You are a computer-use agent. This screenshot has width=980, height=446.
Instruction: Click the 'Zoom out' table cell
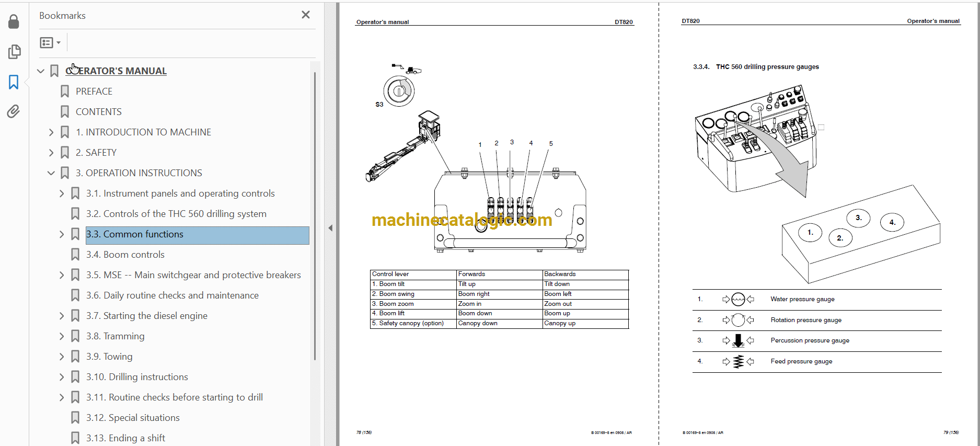[x=585, y=304]
